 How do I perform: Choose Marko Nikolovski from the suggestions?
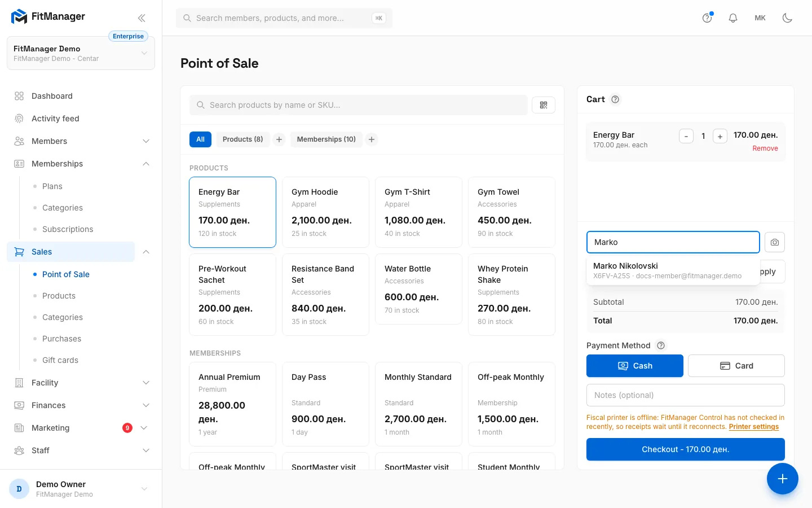pos(672,270)
